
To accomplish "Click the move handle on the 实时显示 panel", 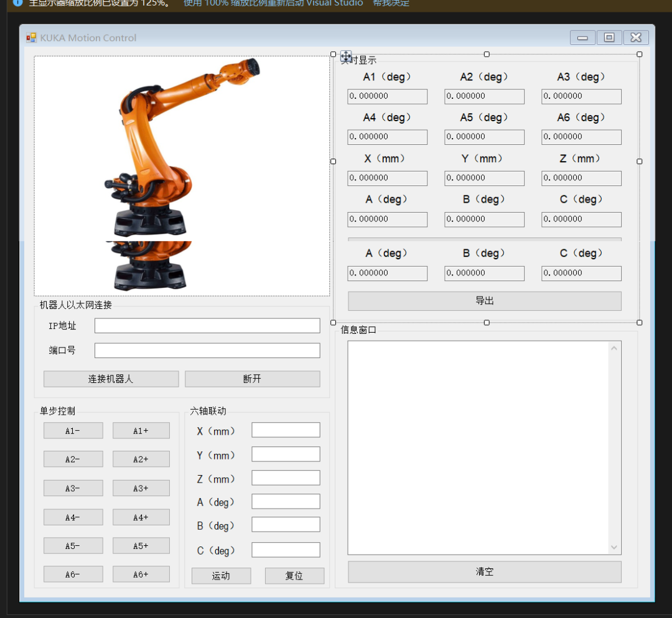I will [x=345, y=57].
